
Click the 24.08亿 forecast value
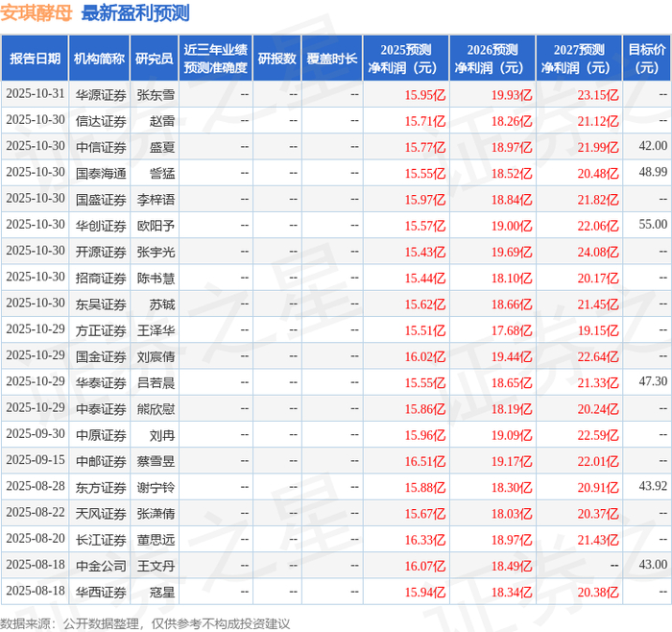pyautogui.click(x=598, y=252)
